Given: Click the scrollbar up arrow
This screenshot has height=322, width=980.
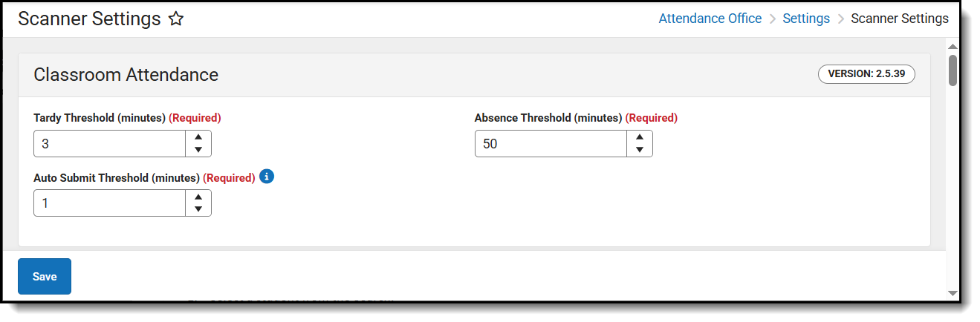Looking at the screenshot, I should 953,46.
